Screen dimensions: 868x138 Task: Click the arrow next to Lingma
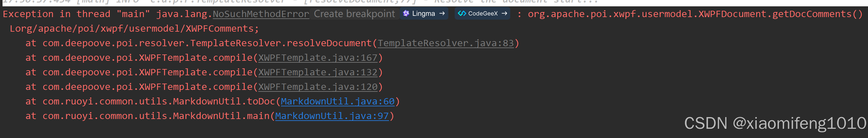point(442,14)
